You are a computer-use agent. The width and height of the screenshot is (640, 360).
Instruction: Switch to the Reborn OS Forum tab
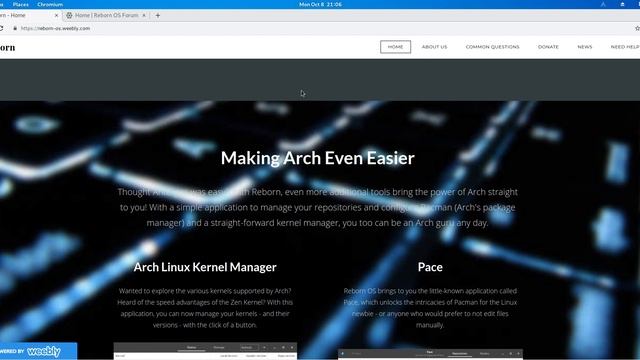pos(106,16)
